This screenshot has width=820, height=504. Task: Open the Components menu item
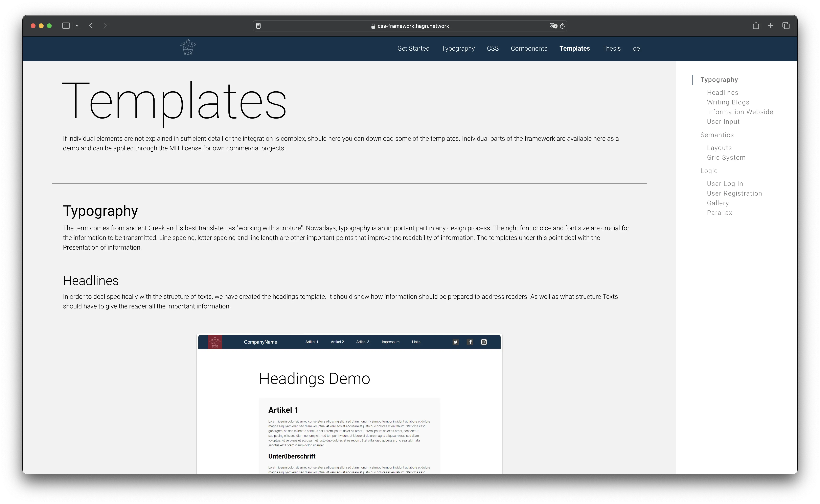coord(529,48)
